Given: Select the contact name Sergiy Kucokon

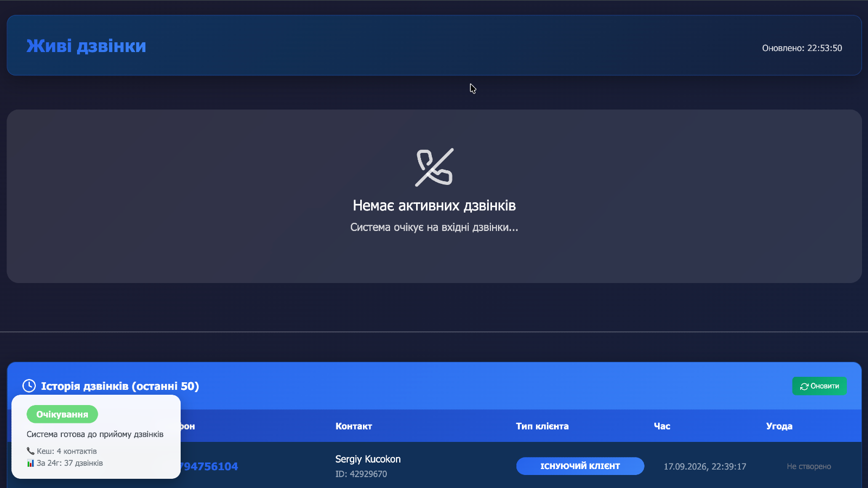Looking at the screenshot, I should click(x=368, y=459).
